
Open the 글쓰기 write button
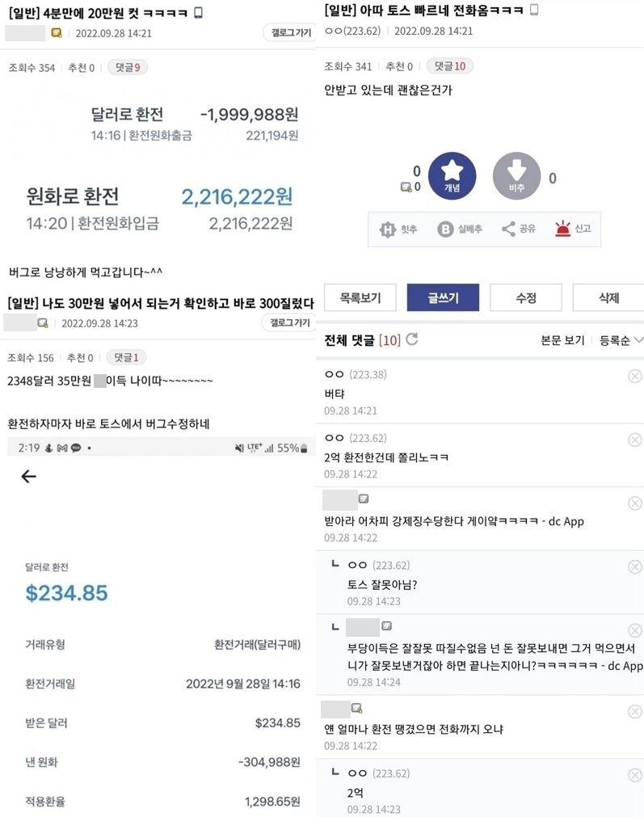[x=444, y=297]
